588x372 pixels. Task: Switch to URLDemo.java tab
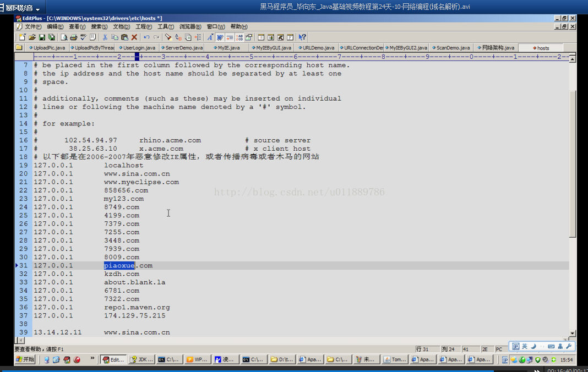tap(316, 48)
